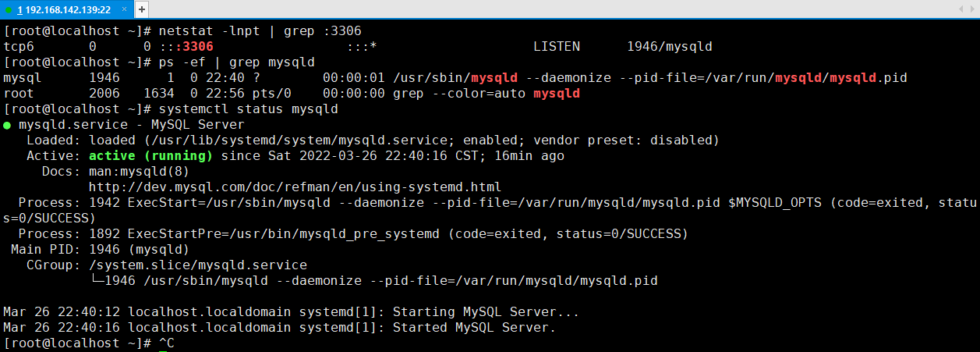This screenshot has width=980, height=352.
Task: Click parent PID '1634' in ps output
Action: [x=159, y=94]
